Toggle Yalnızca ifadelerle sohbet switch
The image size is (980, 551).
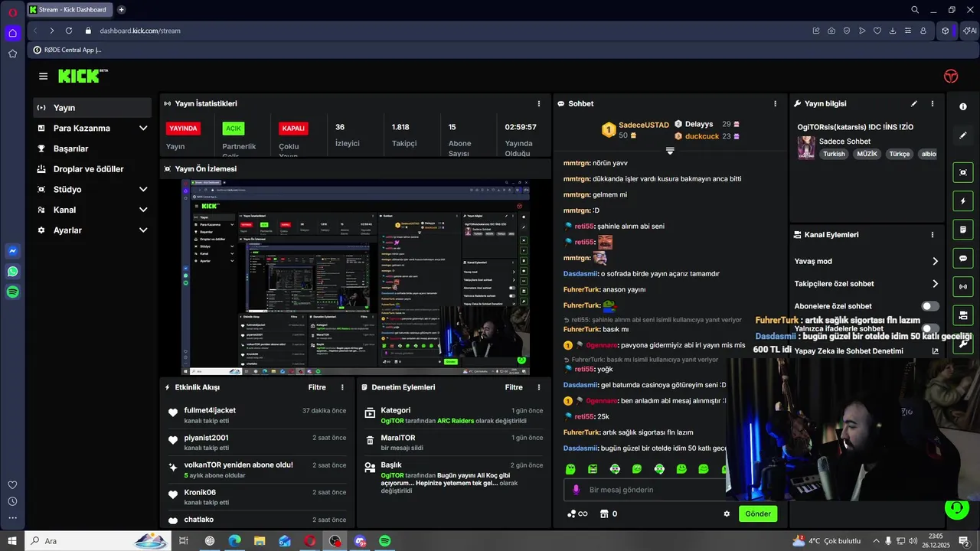(x=930, y=329)
